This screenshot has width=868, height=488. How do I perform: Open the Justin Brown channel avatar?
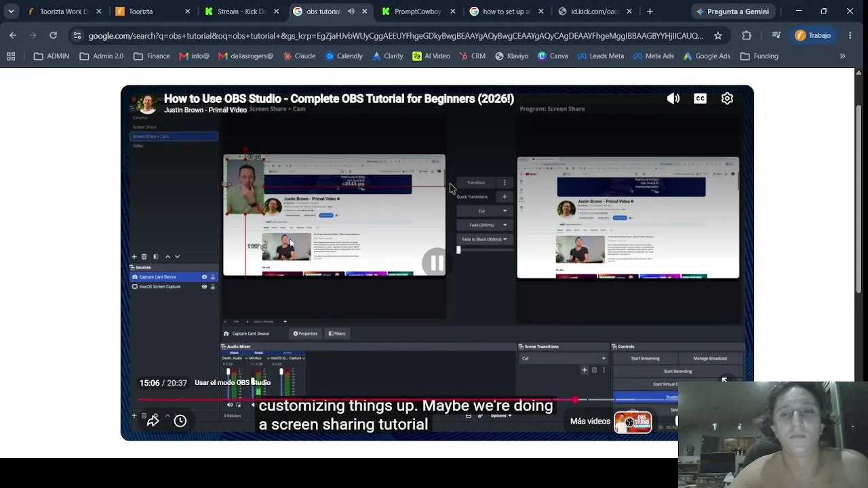[x=145, y=103]
